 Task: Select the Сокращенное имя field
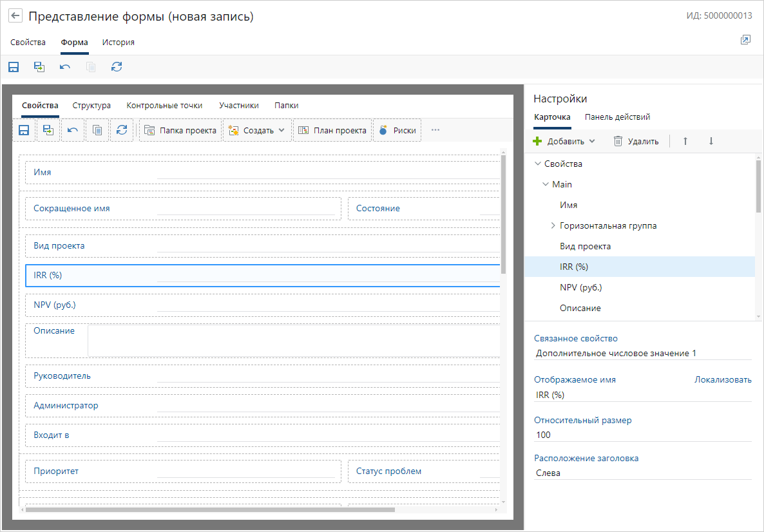183,209
